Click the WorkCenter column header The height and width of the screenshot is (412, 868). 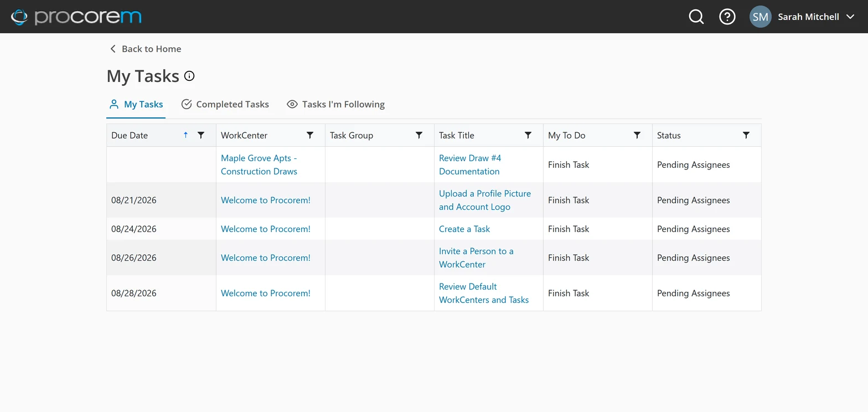click(244, 135)
